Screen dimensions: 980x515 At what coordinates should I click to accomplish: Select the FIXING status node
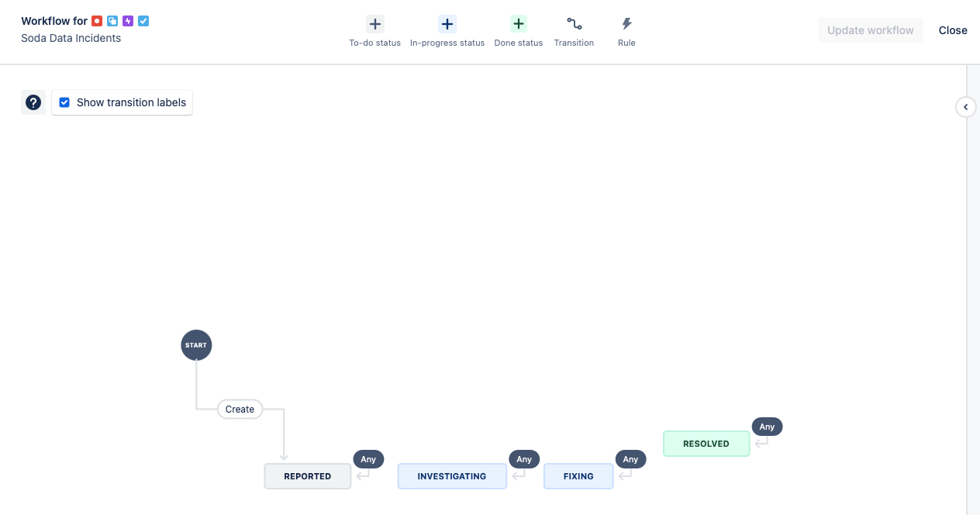(x=578, y=476)
